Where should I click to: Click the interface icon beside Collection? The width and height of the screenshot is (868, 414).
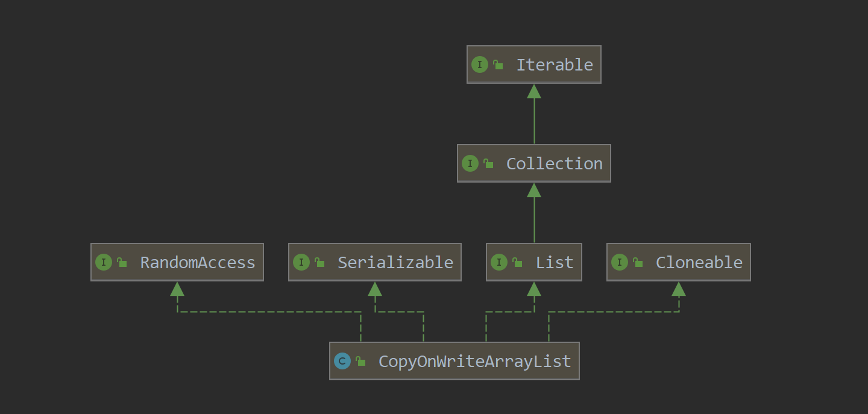point(470,163)
